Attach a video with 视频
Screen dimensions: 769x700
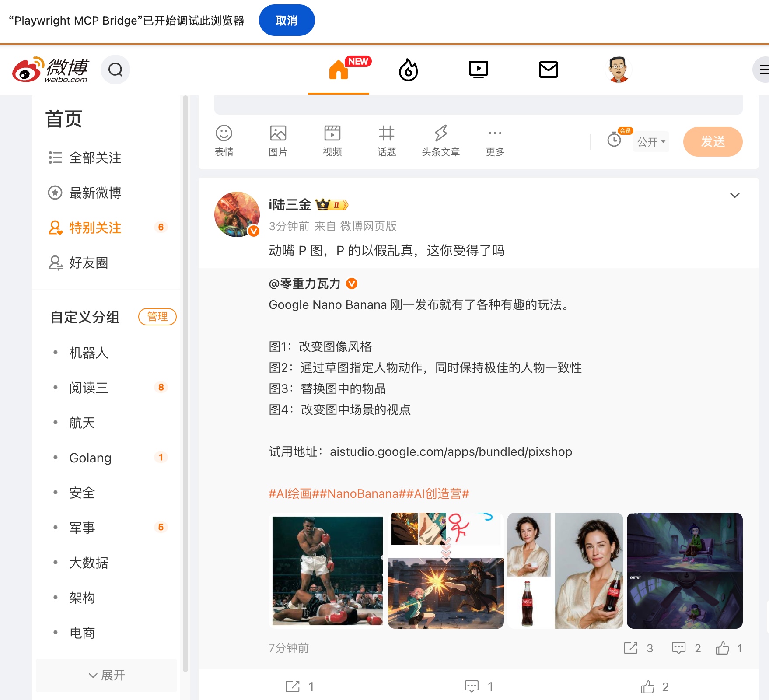332,141
